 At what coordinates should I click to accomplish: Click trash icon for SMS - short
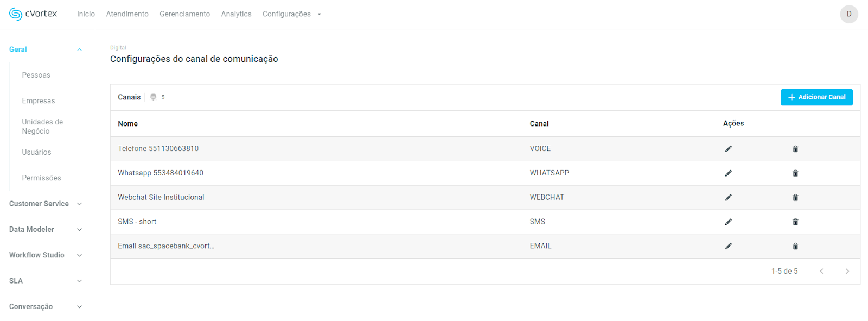(795, 222)
